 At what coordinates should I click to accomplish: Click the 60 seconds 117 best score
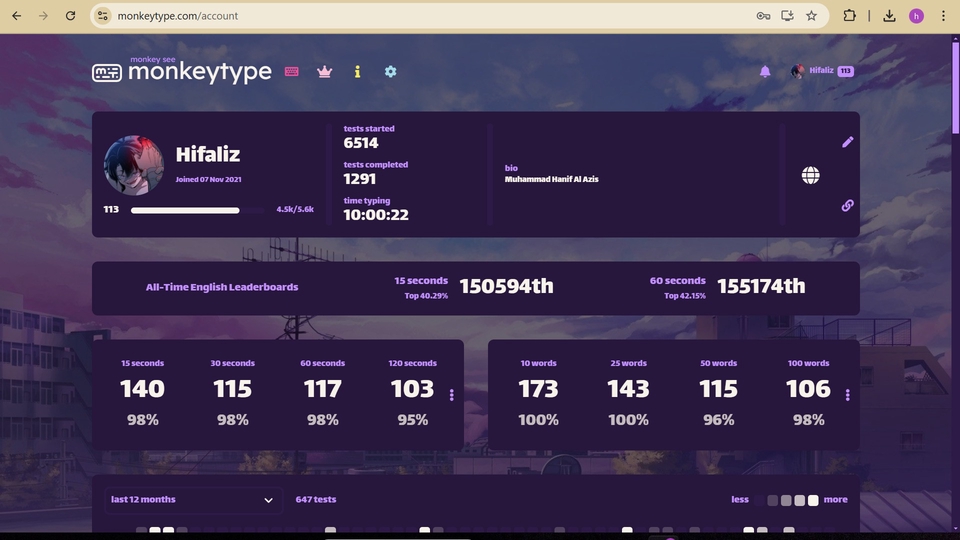click(323, 389)
